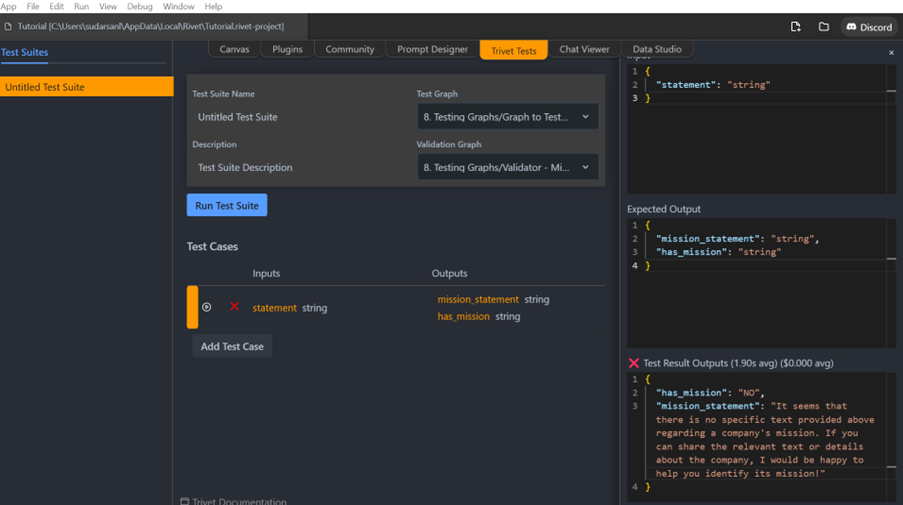Open the Data Studio tab
903x505 pixels.
(657, 50)
